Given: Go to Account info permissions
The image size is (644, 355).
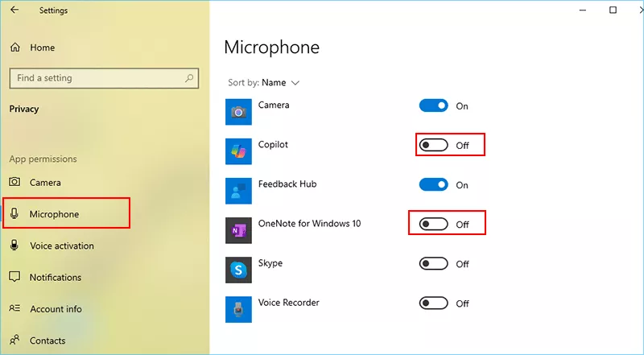Looking at the screenshot, I should pos(56,309).
